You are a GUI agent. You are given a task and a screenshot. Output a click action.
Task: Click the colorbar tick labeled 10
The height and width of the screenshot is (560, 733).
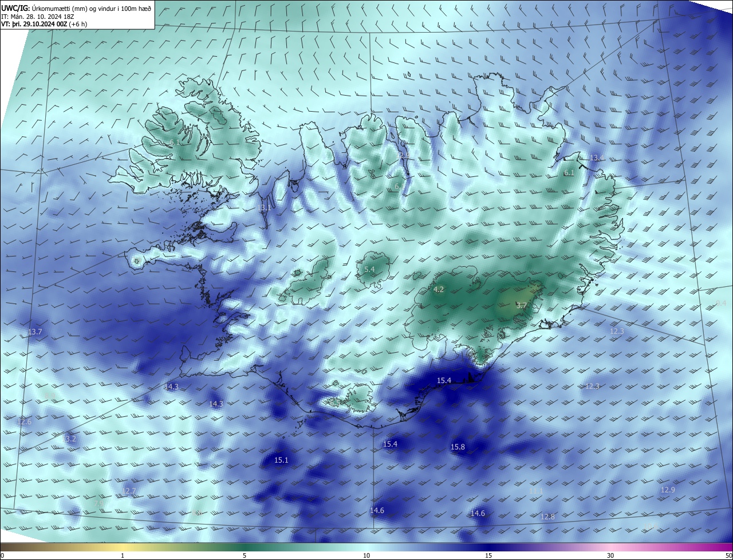[366, 555]
